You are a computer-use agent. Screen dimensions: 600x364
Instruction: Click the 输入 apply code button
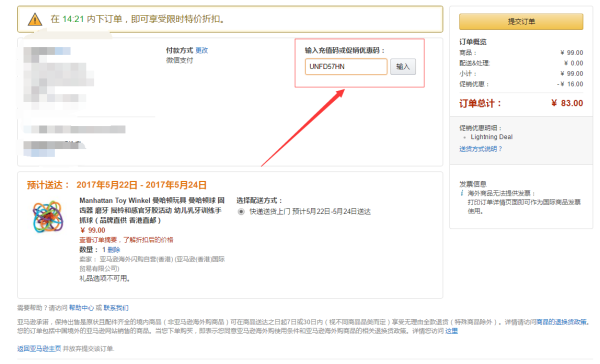pos(403,67)
